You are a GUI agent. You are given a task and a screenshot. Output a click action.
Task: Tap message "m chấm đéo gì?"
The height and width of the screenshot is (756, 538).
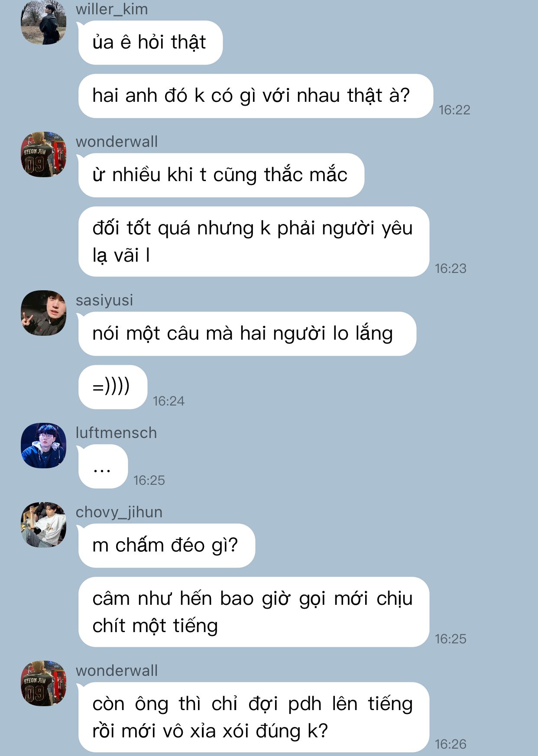[167, 545]
